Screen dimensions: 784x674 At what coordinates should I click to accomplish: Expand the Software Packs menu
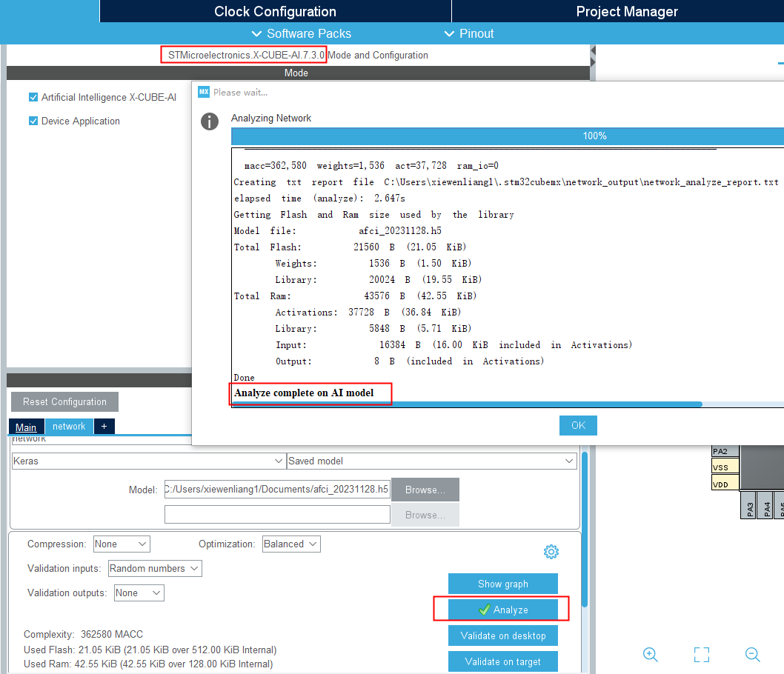tap(302, 33)
